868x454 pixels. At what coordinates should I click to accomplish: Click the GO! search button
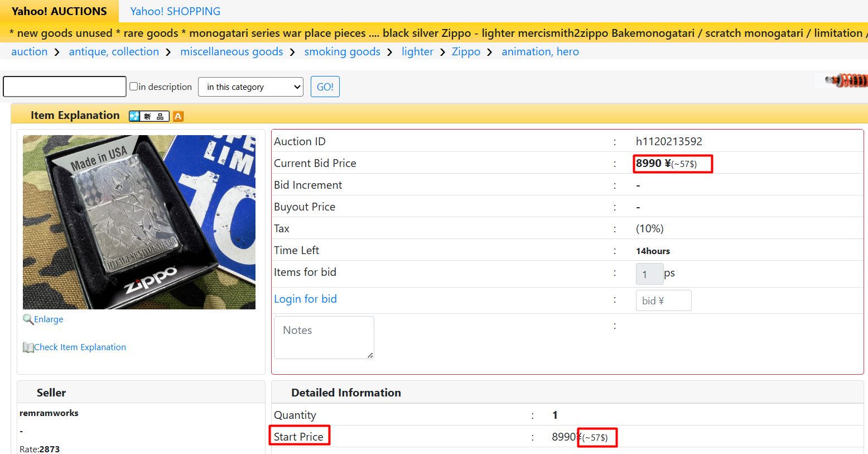coord(325,87)
